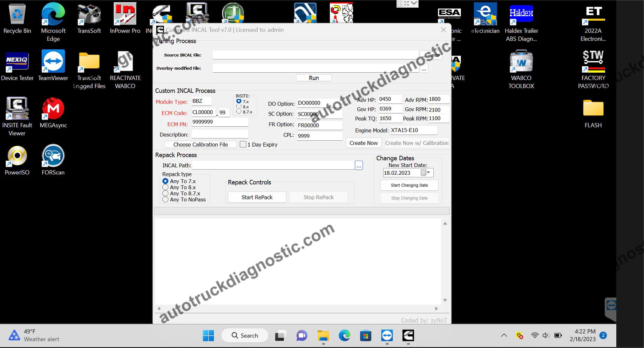The width and height of the screenshot is (644, 348).
Task: Click the Description field
Action: click(x=220, y=134)
